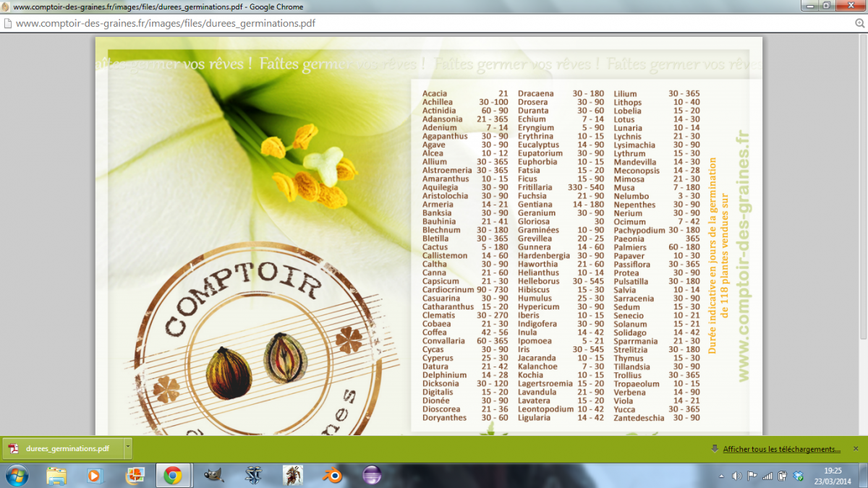Open Windows Explorer from the taskbar

[56, 475]
